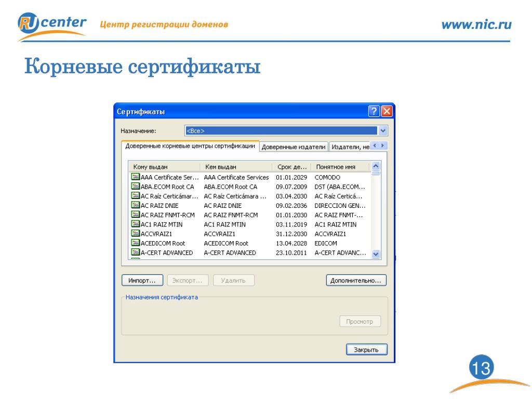
Task: Click the certificate icon beside A-CERT ADVANCED
Action: 136,252
